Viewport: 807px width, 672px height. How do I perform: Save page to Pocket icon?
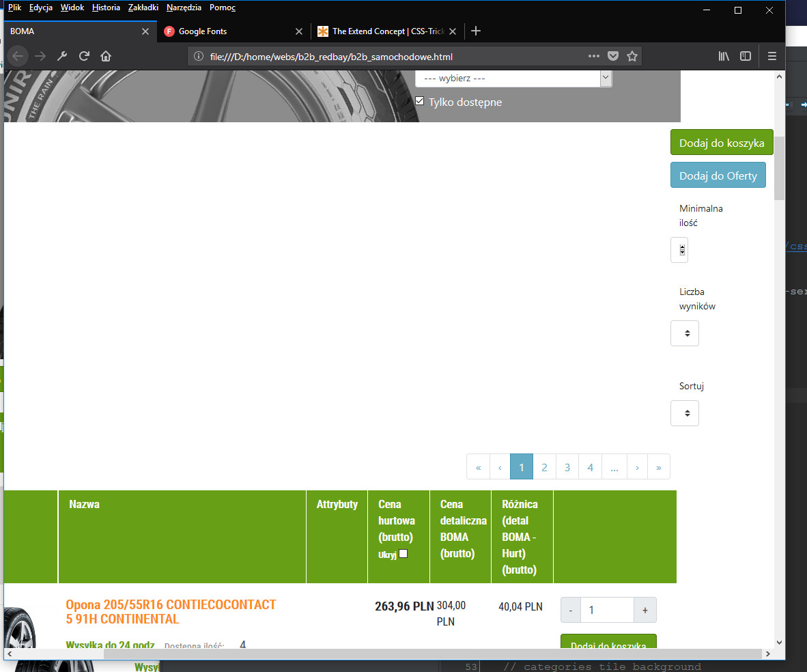[613, 56]
